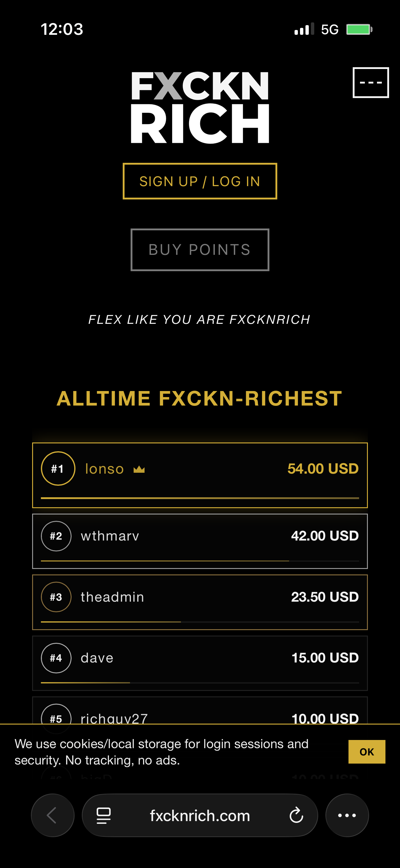Select the #2 rank badge for wthmarv

[x=56, y=536]
